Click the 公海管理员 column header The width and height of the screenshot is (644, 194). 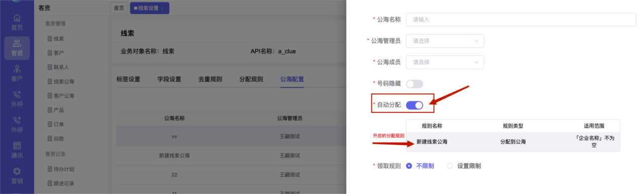289,118
